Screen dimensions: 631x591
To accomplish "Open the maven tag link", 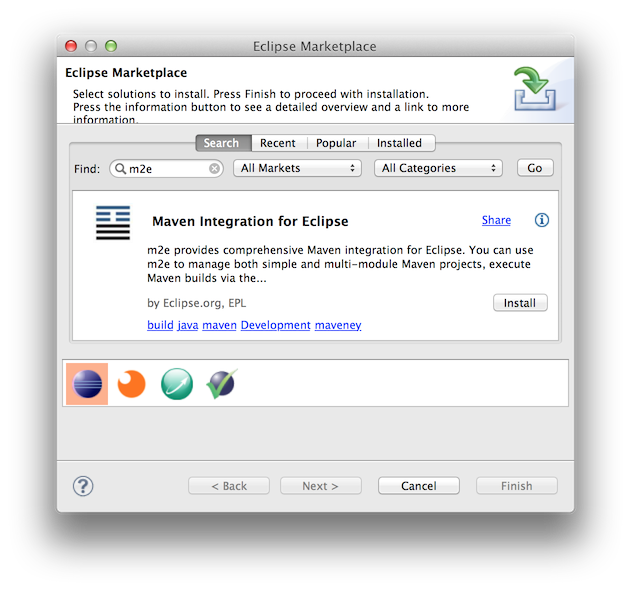I will 219,325.
